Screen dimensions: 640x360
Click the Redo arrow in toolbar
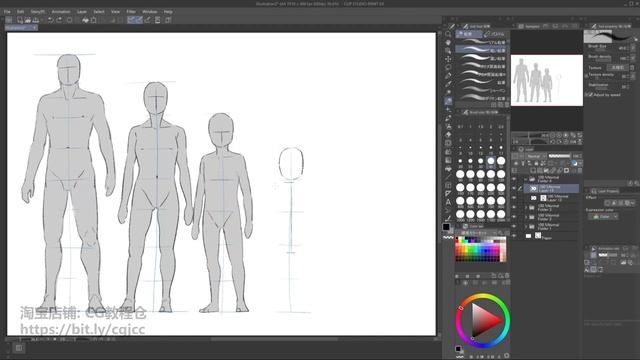point(60,20)
